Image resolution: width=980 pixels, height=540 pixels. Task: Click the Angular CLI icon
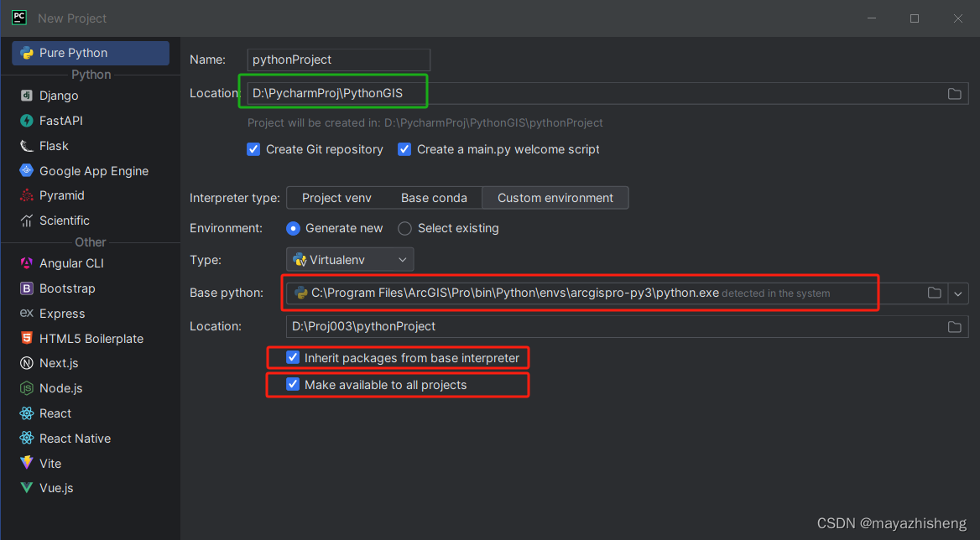pyautogui.click(x=26, y=263)
